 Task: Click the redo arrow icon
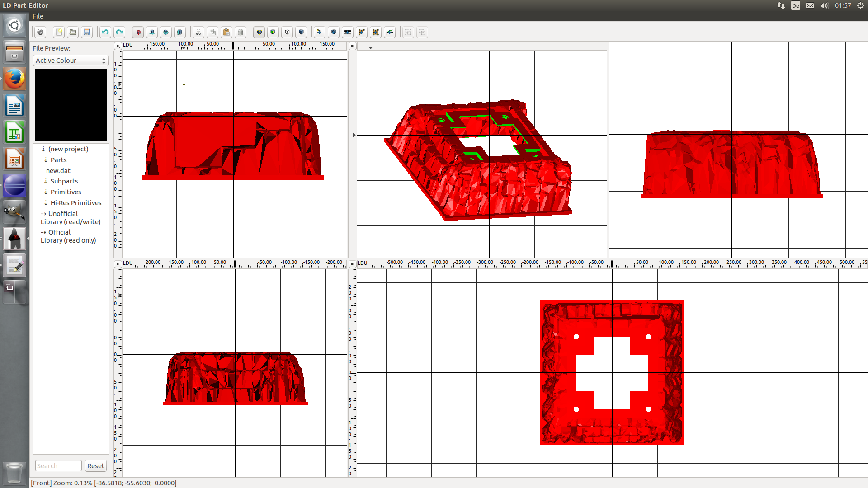point(119,32)
